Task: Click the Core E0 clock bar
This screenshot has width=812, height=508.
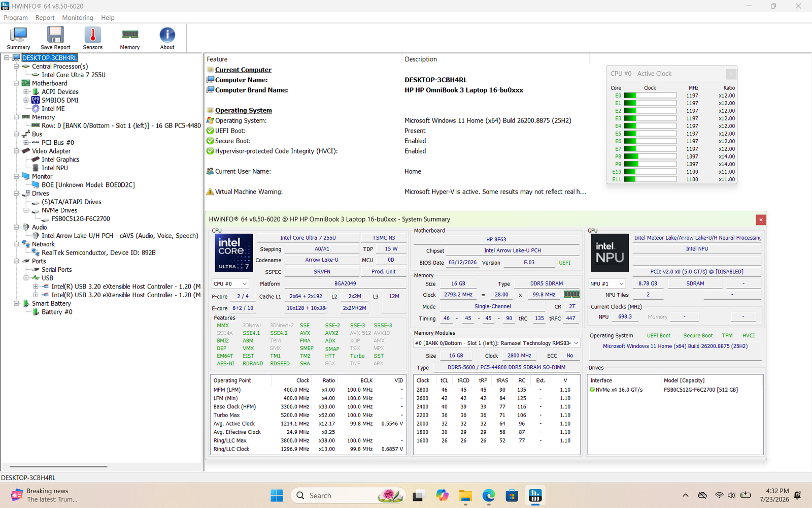Action: click(650, 96)
